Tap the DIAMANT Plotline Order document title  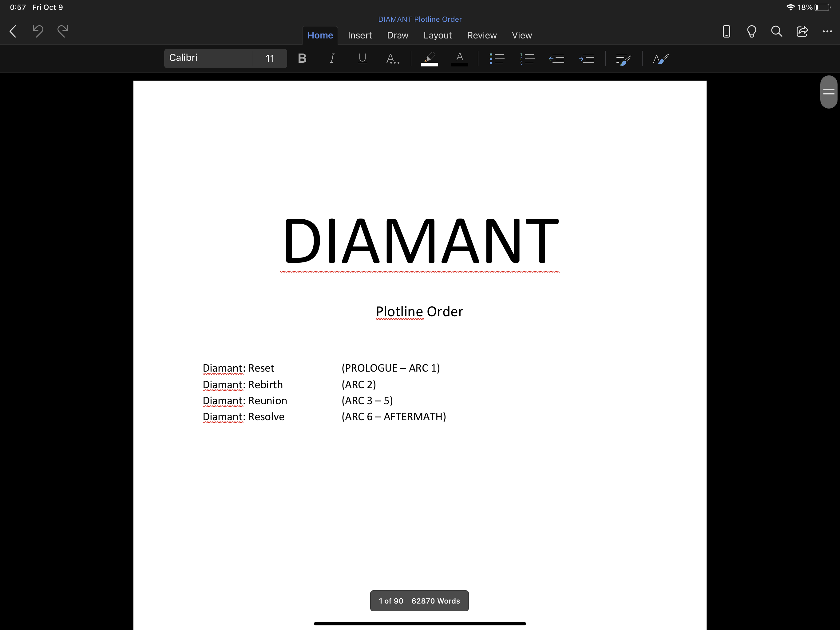tap(420, 19)
